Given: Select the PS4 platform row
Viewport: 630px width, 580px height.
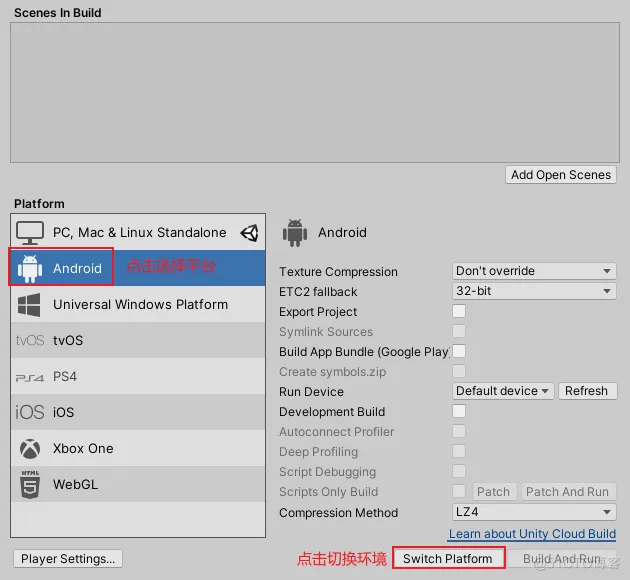Looking at the screenshot, I should click(138, 376).
